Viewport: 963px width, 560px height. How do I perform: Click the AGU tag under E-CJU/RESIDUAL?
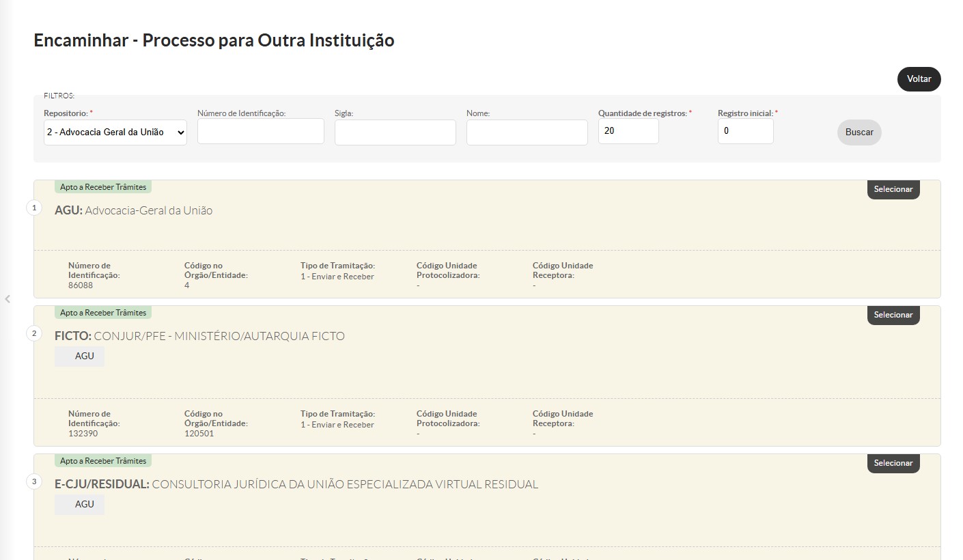click(80, 505)
